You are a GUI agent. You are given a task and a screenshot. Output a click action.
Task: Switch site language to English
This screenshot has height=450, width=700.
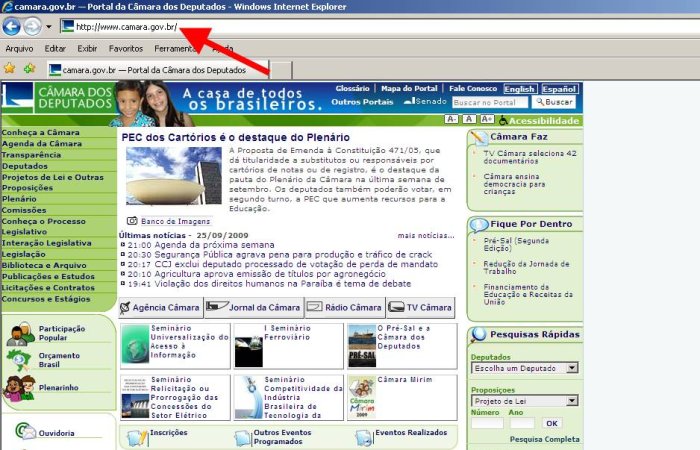tap(519, 89)
